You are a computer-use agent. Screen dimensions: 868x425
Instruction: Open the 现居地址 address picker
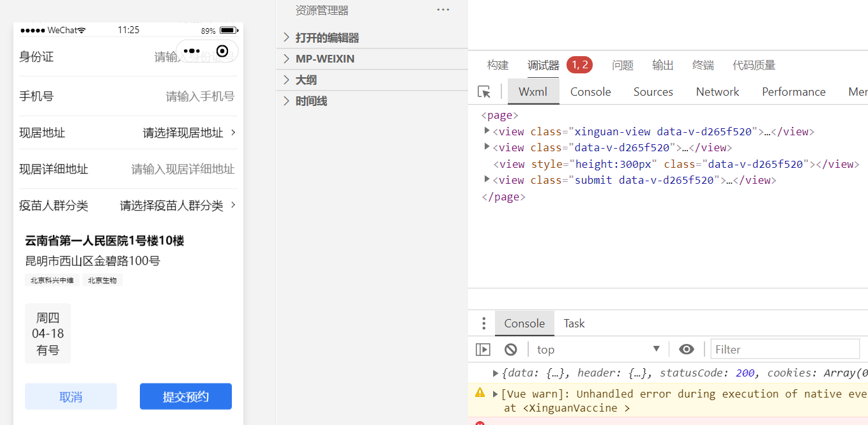pyautogui.click(x=128, y=133)
